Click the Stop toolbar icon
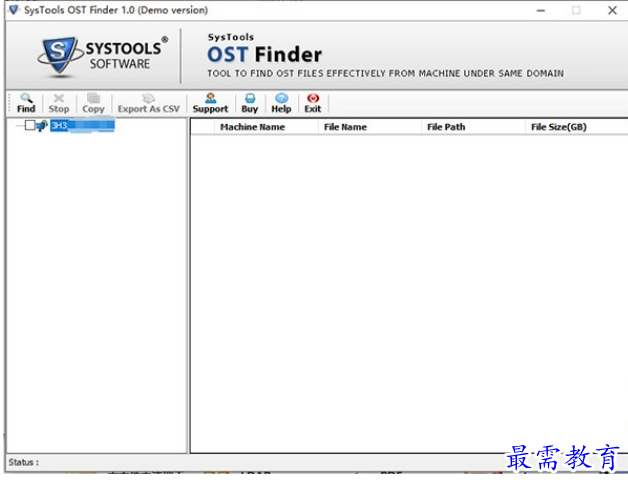628x489 pixels. pyautogui.click(x=59, y=103)
